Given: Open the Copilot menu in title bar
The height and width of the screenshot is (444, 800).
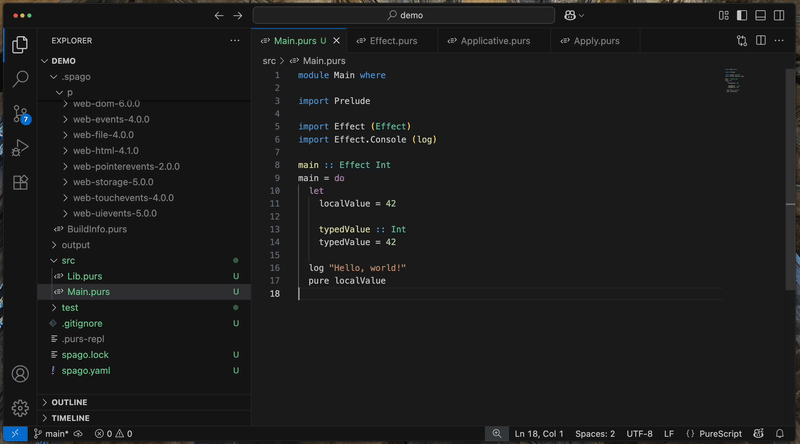Looking at the screenshot, I should [574, 15].
